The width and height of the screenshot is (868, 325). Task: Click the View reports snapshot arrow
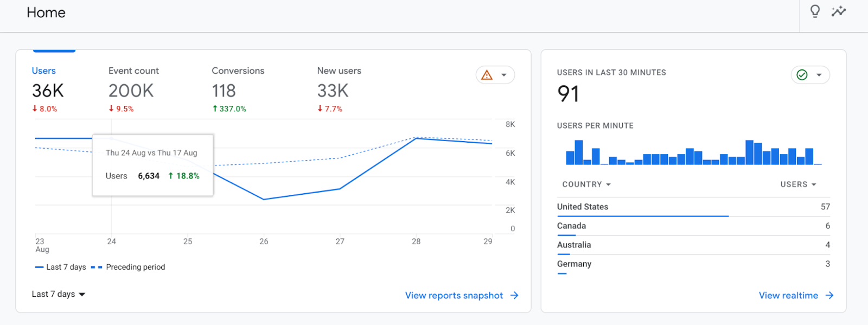point(514,295)
